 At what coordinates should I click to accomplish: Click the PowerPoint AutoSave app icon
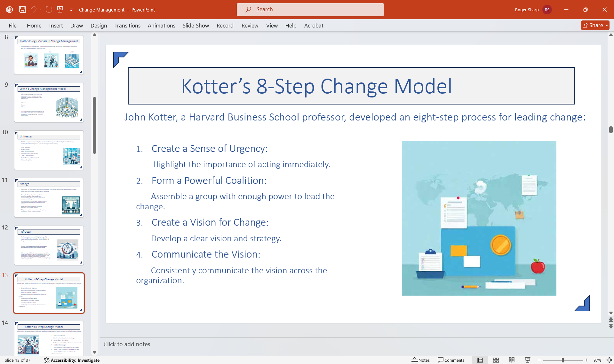10,10
